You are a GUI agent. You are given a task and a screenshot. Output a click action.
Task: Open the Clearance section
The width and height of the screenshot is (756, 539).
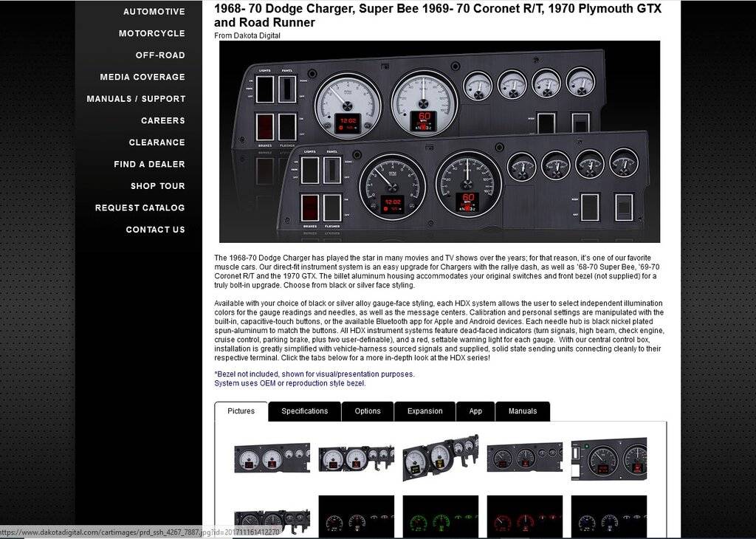157,143
